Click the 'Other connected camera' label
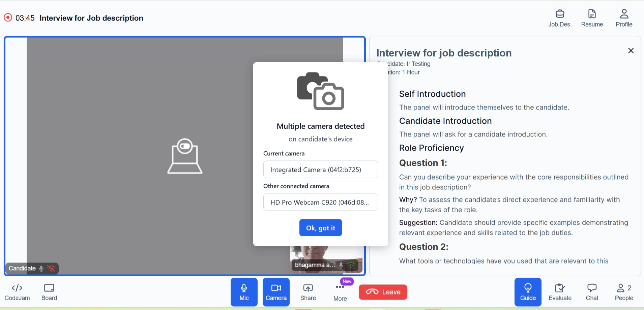Viewport: 644px width, 310px height. tap(296, 186)
